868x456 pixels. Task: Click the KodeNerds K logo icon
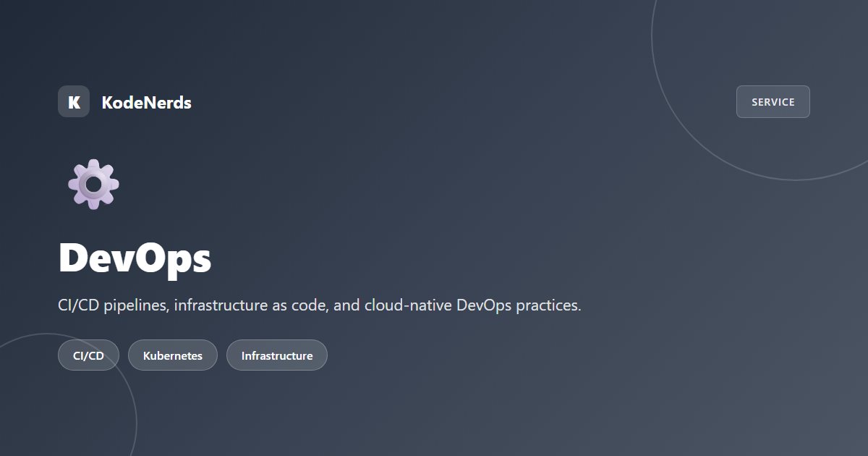[74, 101]
